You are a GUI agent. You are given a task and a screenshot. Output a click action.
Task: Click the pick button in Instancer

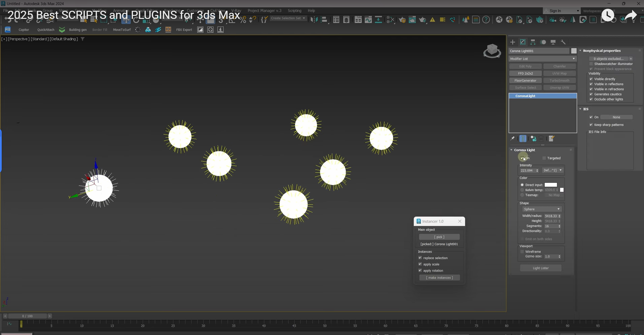[439, 237]
